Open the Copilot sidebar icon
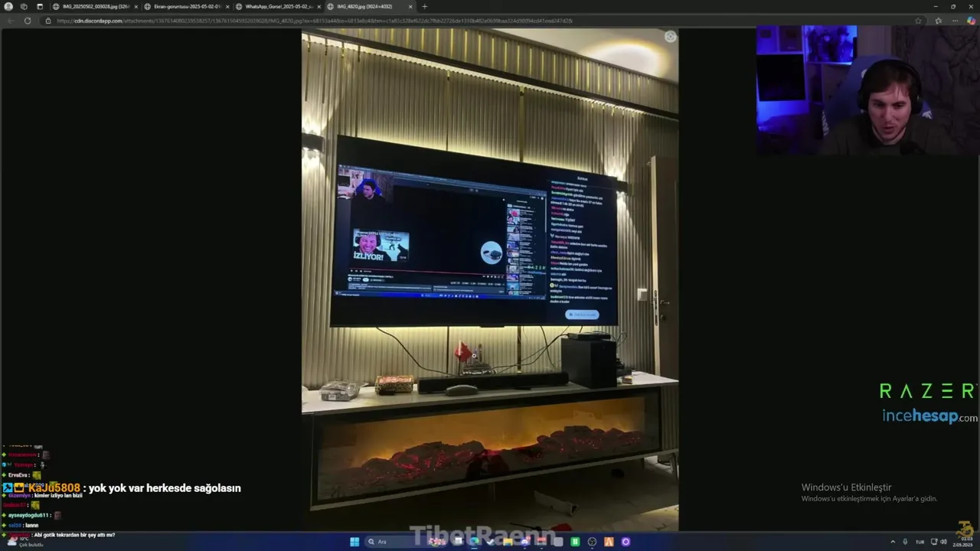The width and height of the screenshot is (980, 551). (971, 21)
